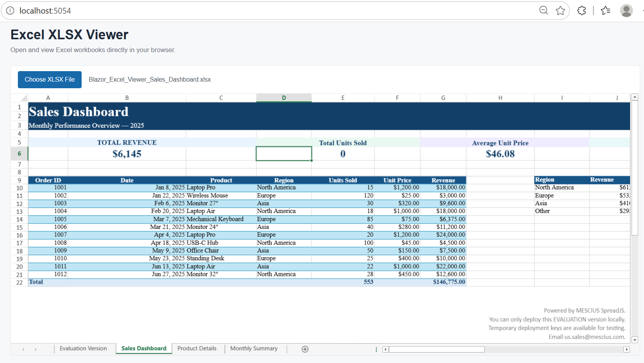Click the vertical scrollbar down arrow

pos(635,340)
